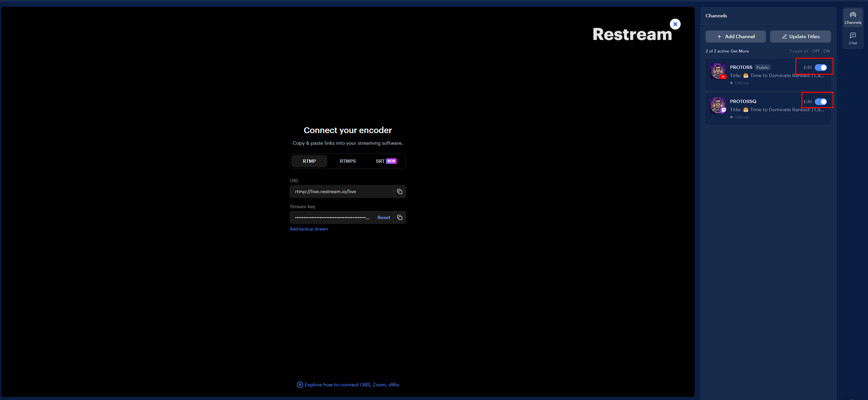Click the NEW badge on the SRT tab

[391, 161]
